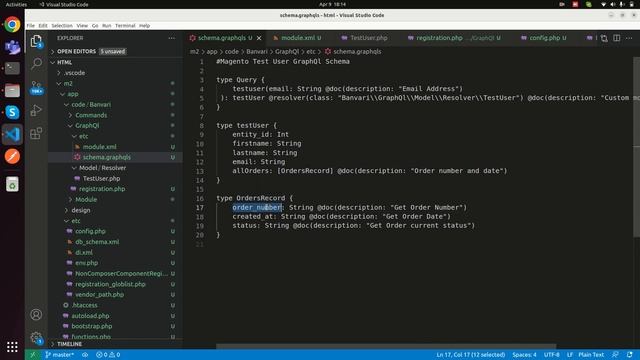Open the Terminal menu
The width and height of the screenshot is (640, 360).
coord(125,26)
